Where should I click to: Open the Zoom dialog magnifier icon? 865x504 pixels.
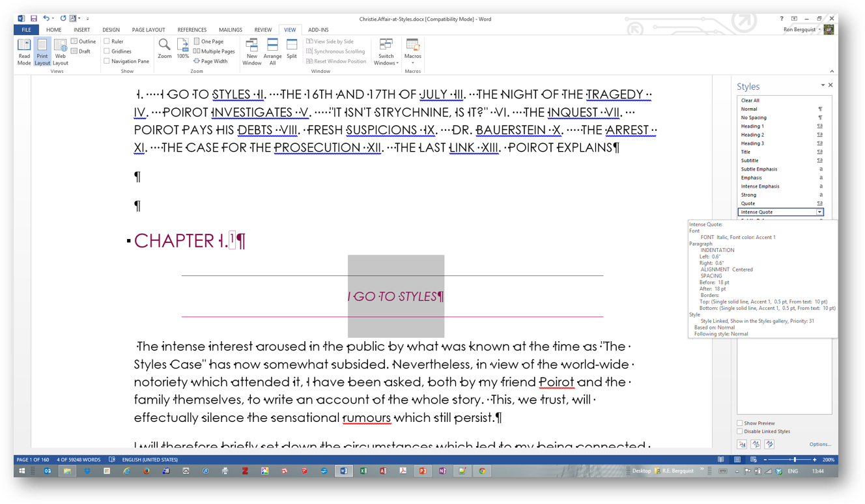pyautogui.click(x=165, y=46)
